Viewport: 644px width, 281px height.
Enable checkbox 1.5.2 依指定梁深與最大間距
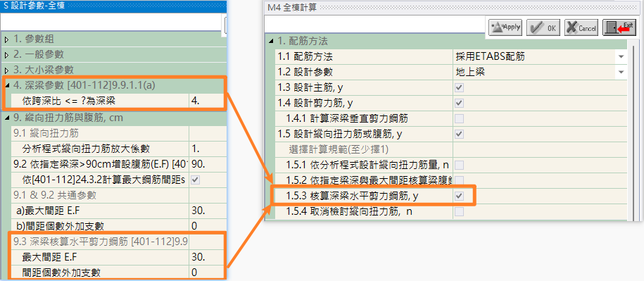coord(459,180)
